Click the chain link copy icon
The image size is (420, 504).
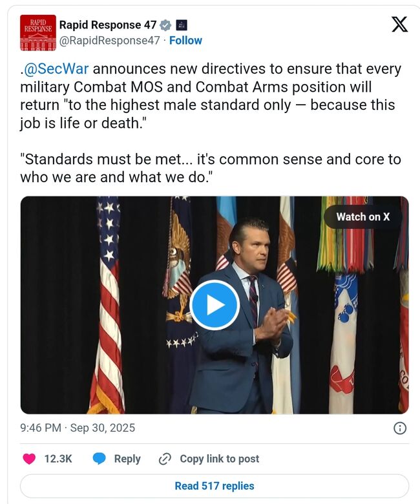[x=165, y=459]
